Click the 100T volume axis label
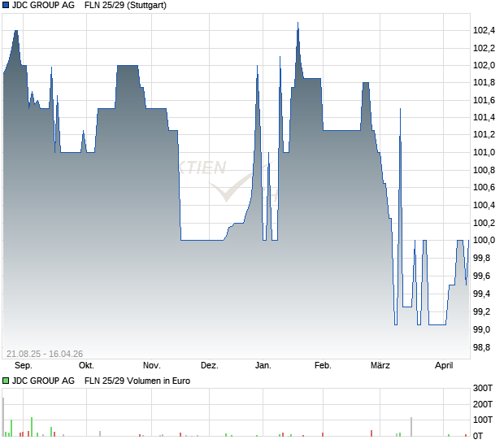 click(483, 420)
